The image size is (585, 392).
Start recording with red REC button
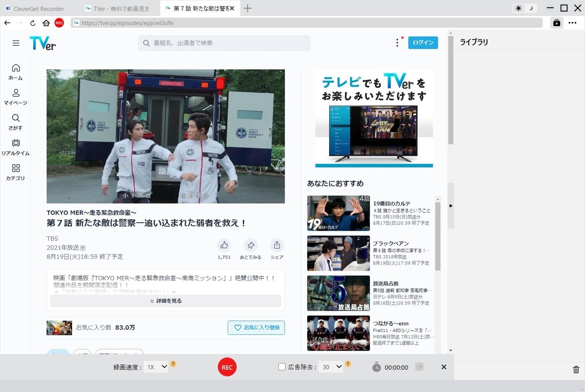(227, 367)
